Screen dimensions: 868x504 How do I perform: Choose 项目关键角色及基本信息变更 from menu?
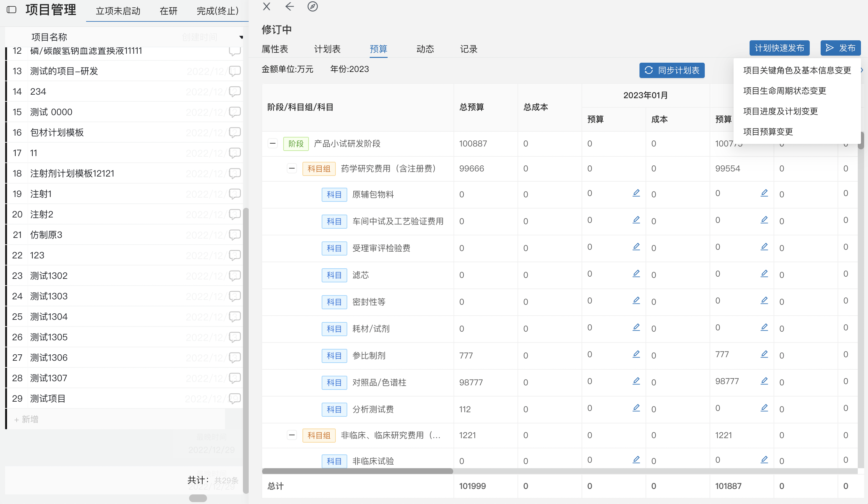pyautogui.click(x=797, y=70)
